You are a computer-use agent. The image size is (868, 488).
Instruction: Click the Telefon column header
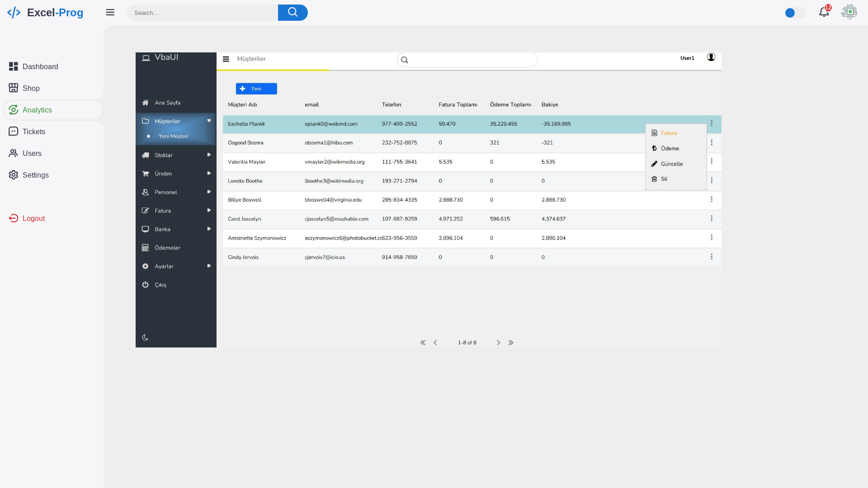click(392, 104)
